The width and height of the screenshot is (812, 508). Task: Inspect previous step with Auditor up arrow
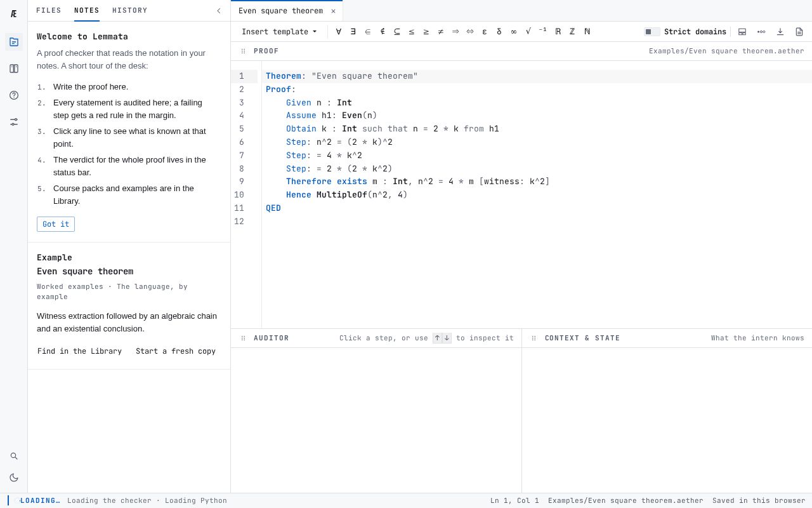437,338
